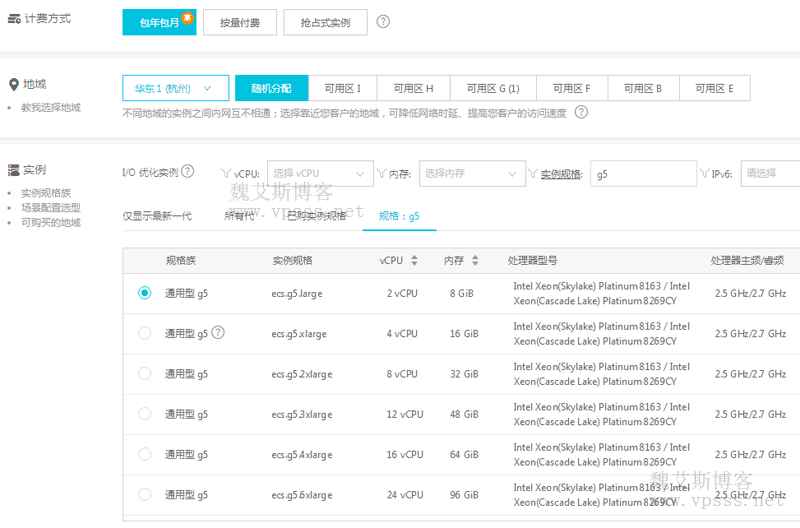The width and height of the screenshot is (800, 528).
Task: Click the vCPU filter funnel icon
Action: (x=226, y=174)
